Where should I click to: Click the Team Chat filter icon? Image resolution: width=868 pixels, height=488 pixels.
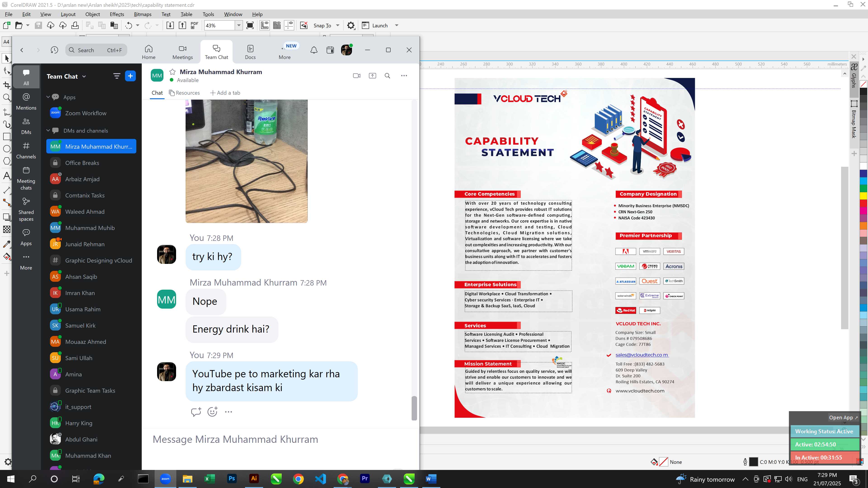click(117, 76)
